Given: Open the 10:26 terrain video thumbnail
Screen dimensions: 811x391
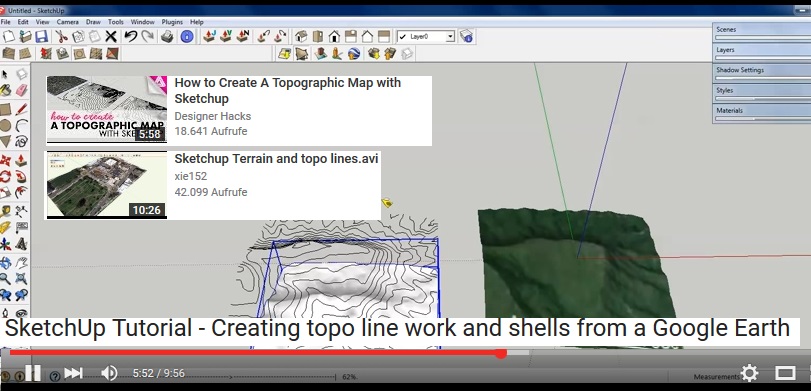Looking at the screenshot, I should pos(107,185).
